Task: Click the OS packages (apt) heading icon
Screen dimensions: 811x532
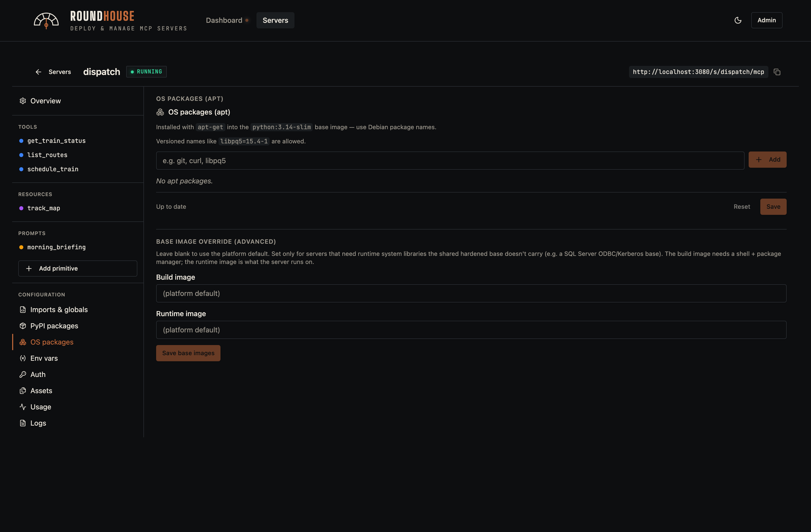Action: coord(160,112)
